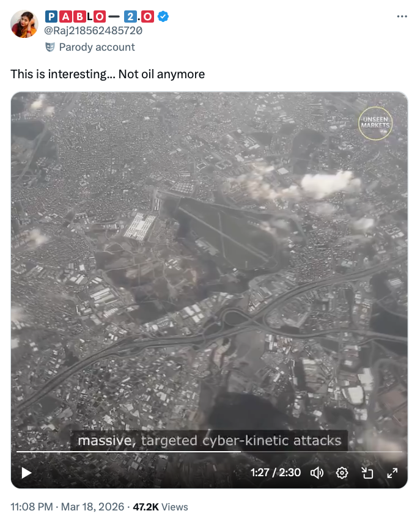
Task: Open the PABLO 2.0 display name
Action: (99, 17)
